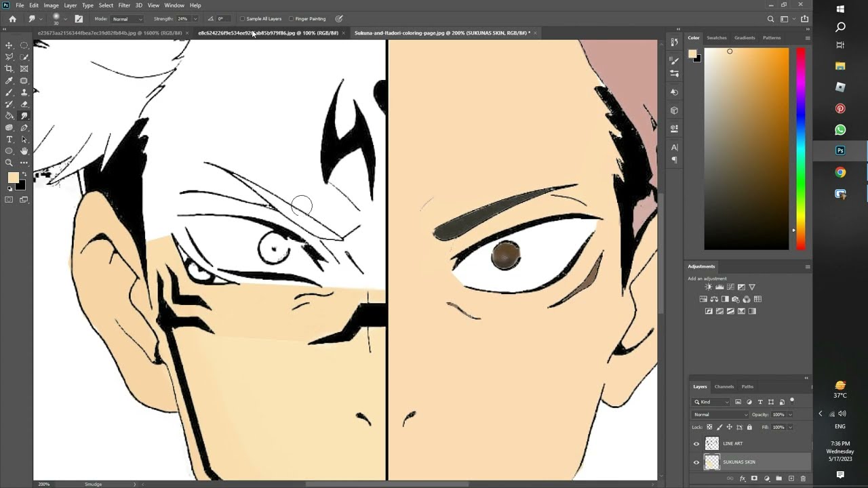The height and width of the screenshot is (488, 868).
Task: Create a new layer
Action: click(x=791, y=479)
